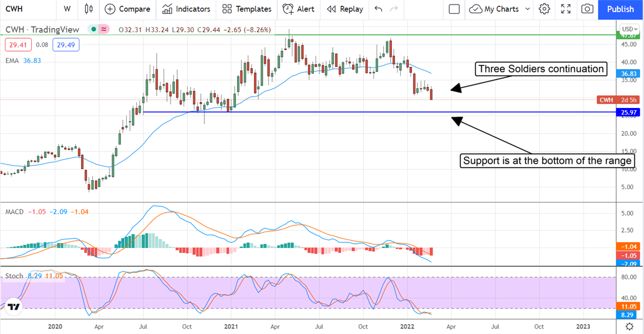Image resolution: width=644 pixels, height=334 pixels.
Task: Click the Compare button
Action: (x=128, y=9)
